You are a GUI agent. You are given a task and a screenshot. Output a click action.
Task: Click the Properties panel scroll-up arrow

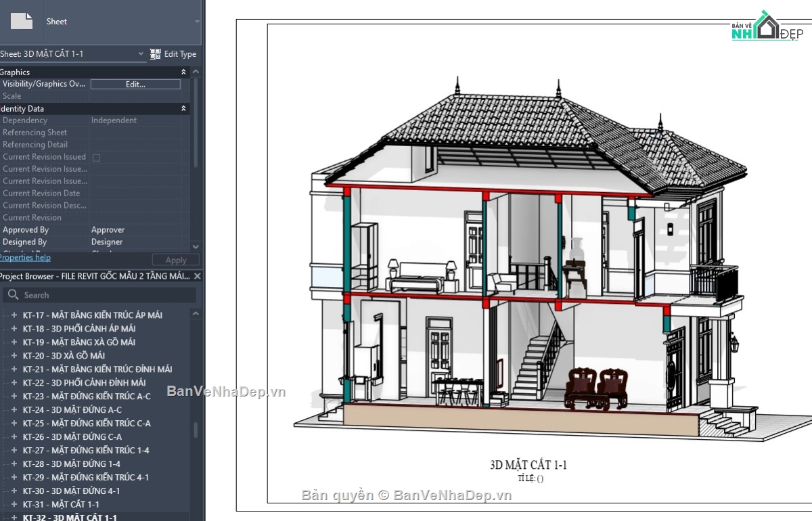click(x=196, y=72)
